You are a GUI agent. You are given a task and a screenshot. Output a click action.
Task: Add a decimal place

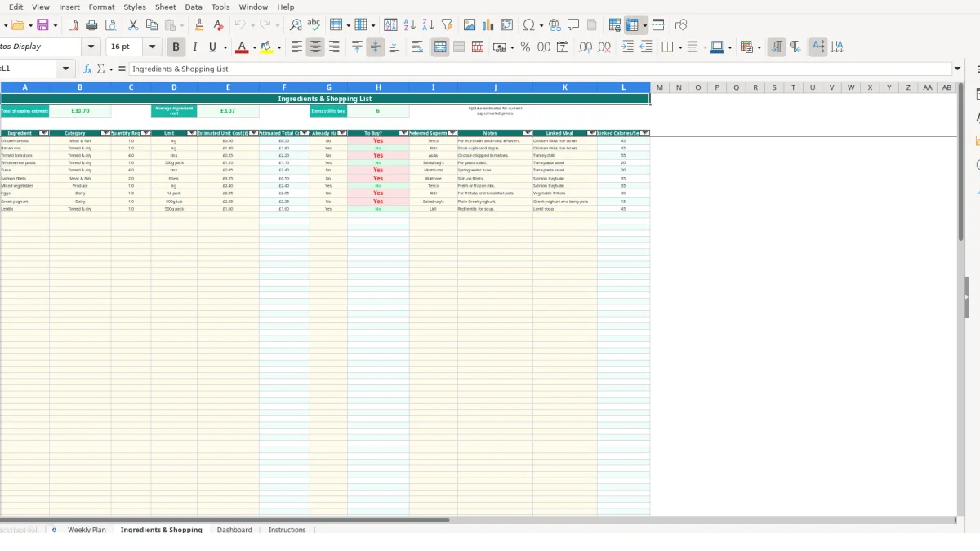pyautogui.click(x=586, y=47)
